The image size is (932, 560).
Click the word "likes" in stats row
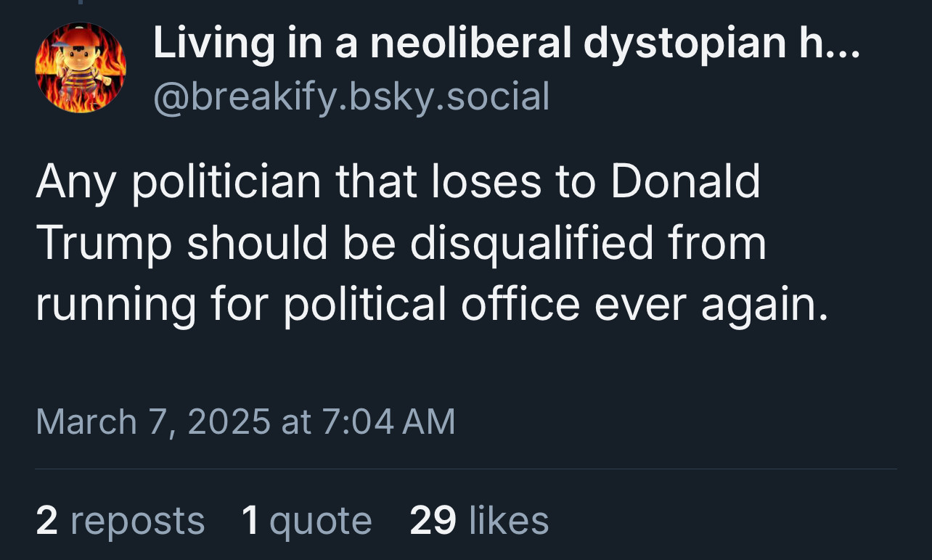click(x=509, y=521)
